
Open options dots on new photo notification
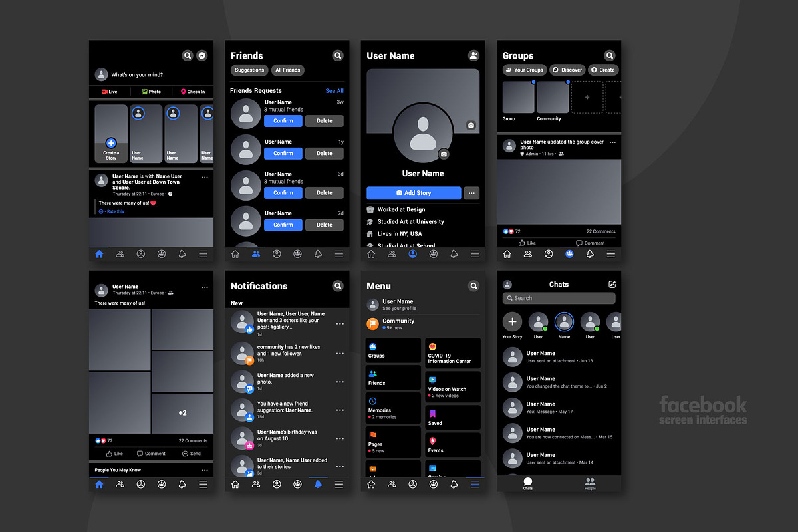(x=340, y=382)
